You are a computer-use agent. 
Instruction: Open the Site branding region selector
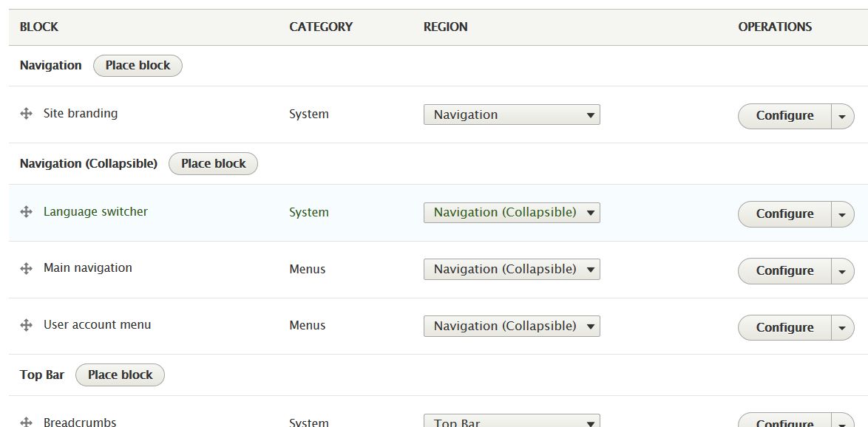(511, 115)
